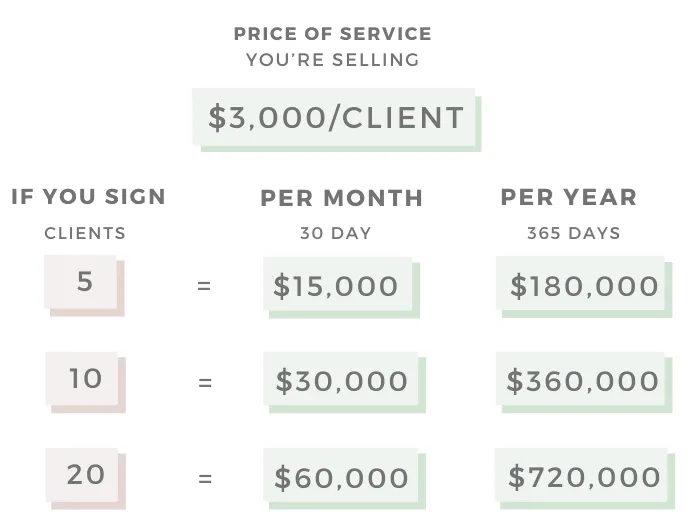Click the $720,000 per year box
This screenshot has width=691, height=528.
click(x=584, y=477)
